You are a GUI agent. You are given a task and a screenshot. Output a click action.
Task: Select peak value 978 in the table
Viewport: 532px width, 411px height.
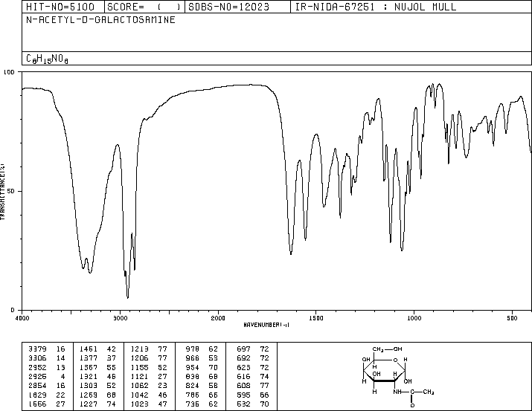coord(193,349)
